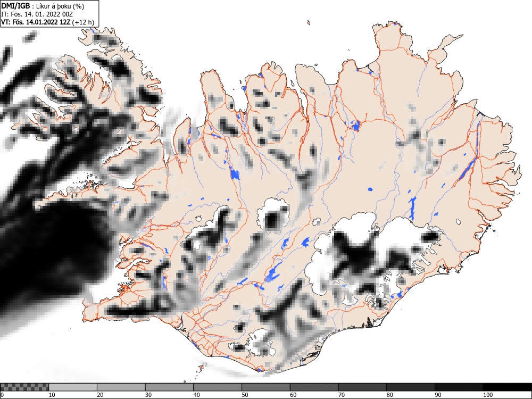Click the legend label '40'
Screen dimensions: 532x399
click(x=196, y=395)
